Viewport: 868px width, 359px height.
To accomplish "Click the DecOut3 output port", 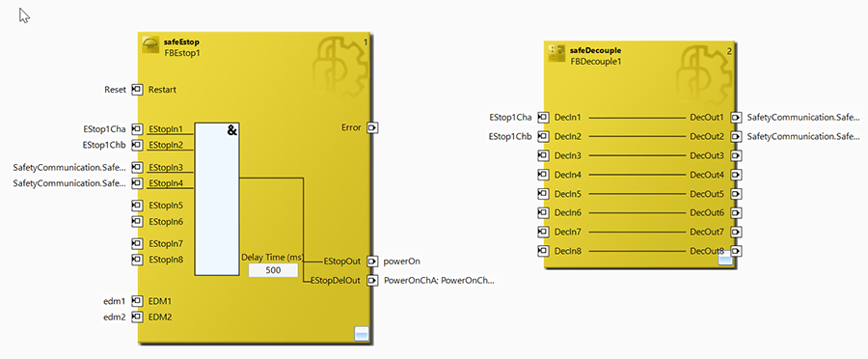I will tap(736, 155).
